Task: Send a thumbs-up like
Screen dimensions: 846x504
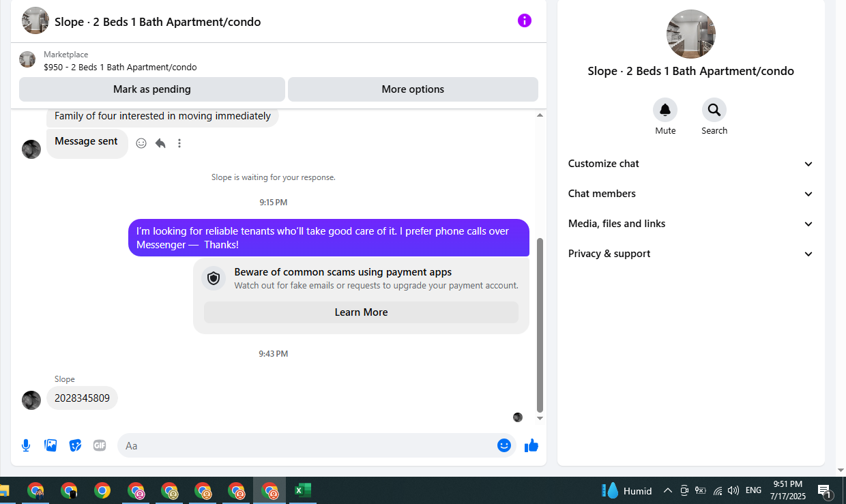Action: tap(531, 445)
